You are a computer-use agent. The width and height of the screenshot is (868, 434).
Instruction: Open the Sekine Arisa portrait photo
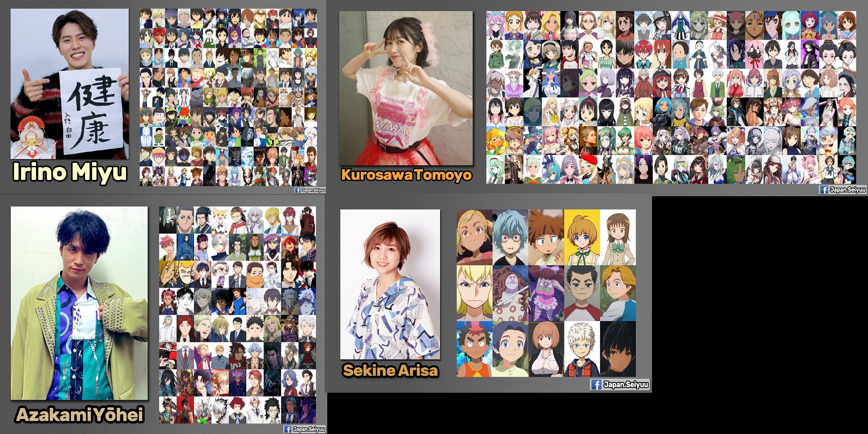tap(390, 284)
